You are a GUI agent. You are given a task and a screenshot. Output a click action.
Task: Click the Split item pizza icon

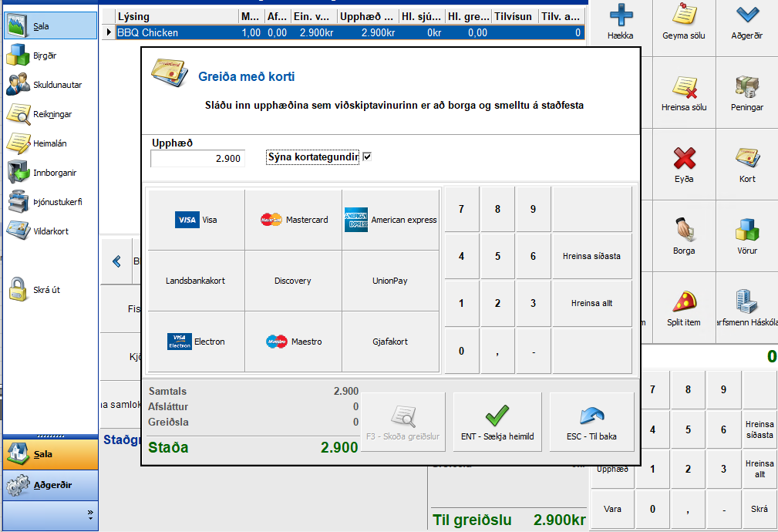683,302
